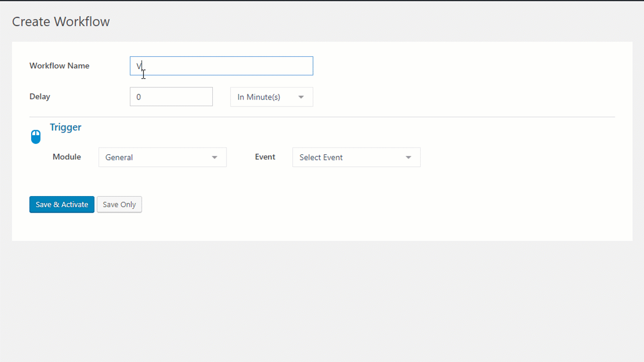The height and width of the screenshot is (362, 644).
Task: Click the Module label in Trigger section
Action: [x=66, y=156]
